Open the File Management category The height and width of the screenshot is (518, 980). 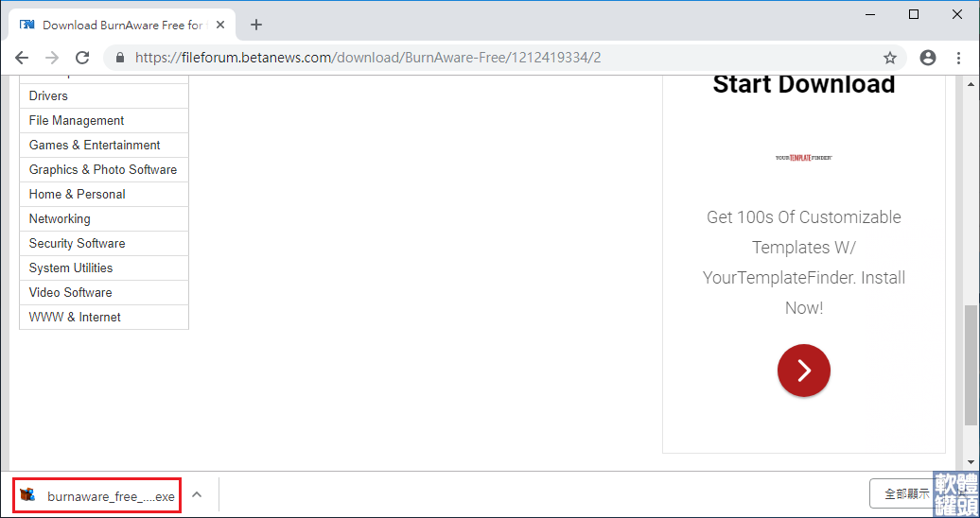pos(104,121)
